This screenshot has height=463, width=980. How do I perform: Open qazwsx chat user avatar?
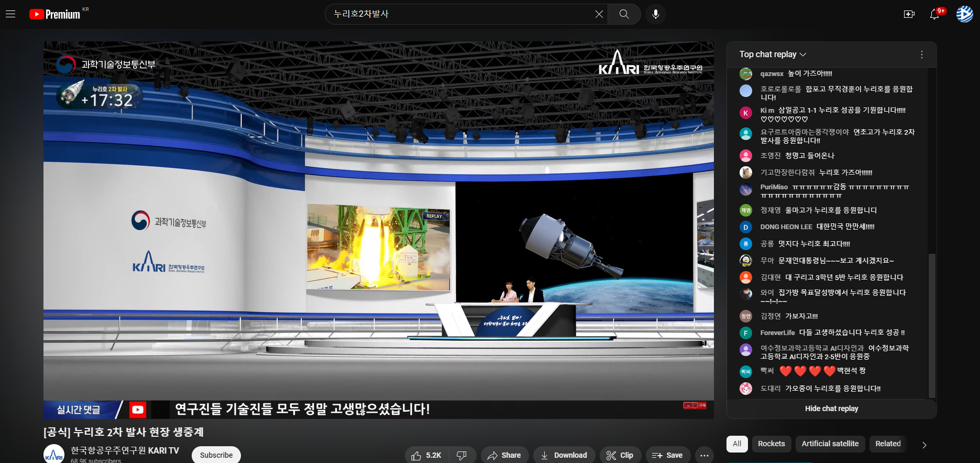click(746, 74)
